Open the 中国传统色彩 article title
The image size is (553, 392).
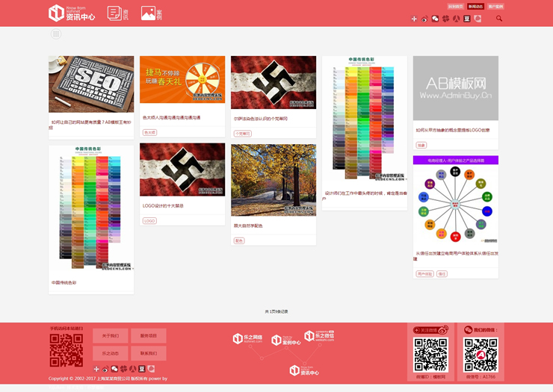(x=64, y=283)
